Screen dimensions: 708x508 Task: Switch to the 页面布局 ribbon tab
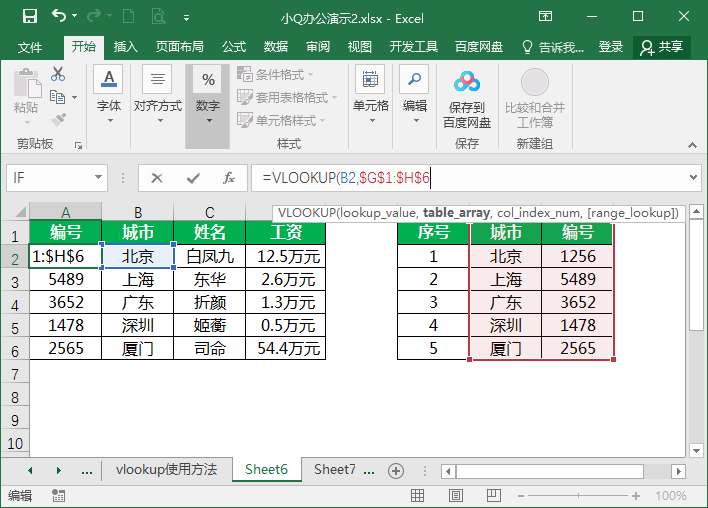[x=180, y=47]
